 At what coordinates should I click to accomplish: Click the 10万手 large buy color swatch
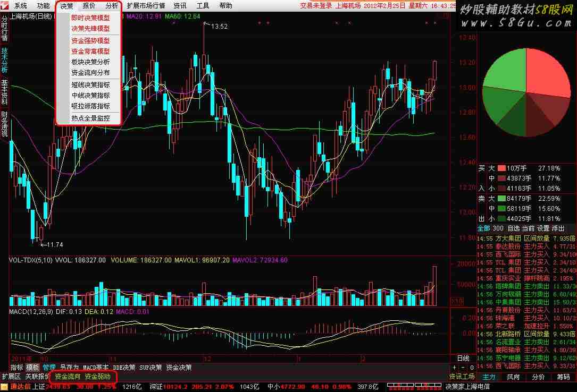click(501, 168)
